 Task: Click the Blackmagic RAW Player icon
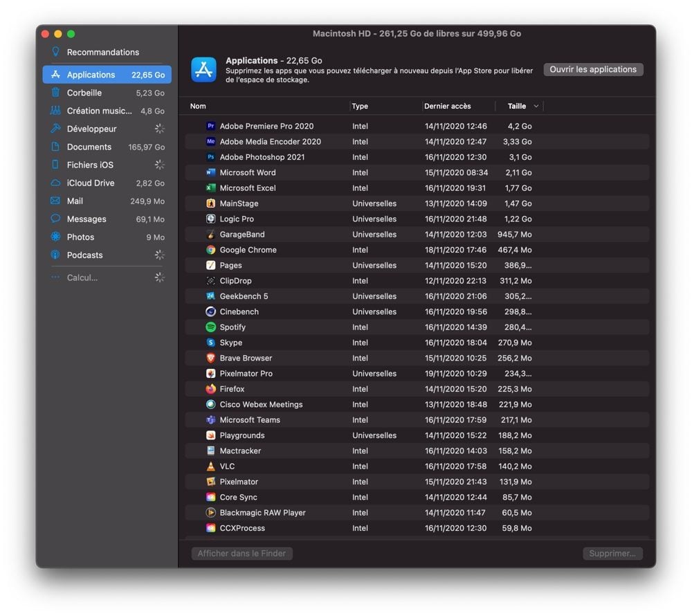point(210,513)
